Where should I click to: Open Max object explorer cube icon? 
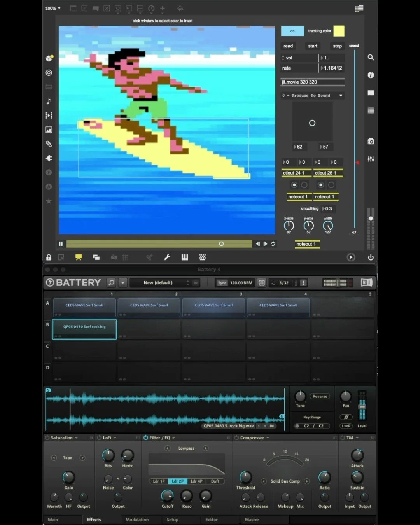click(49, 58)
